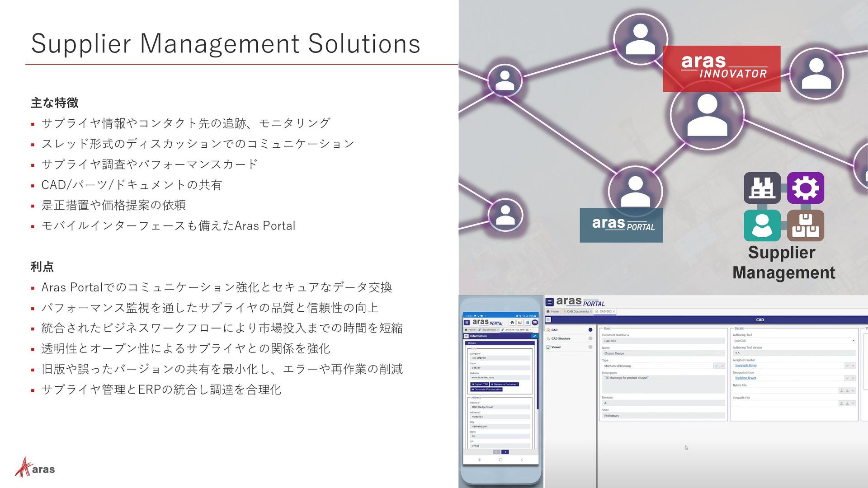
Task: Click X icon in Designated User row
Action: pyautogui.click(x=853, y=378)
